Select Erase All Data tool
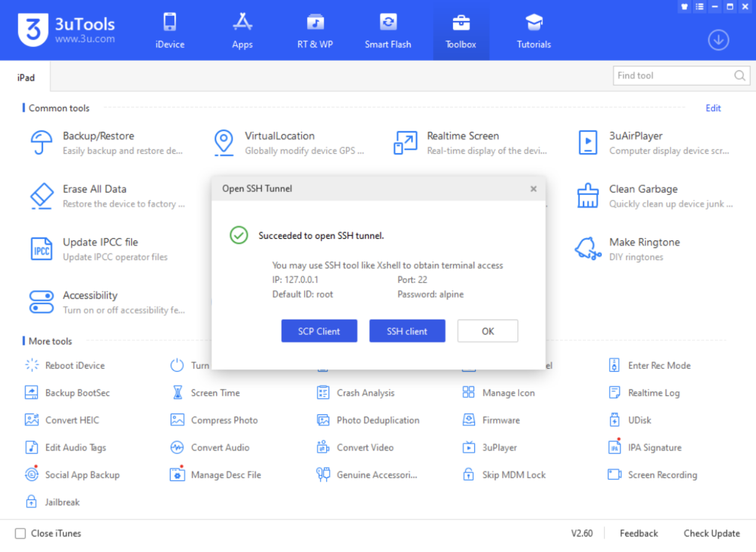This screenshot has height=552, width=756. coord(106,196)
